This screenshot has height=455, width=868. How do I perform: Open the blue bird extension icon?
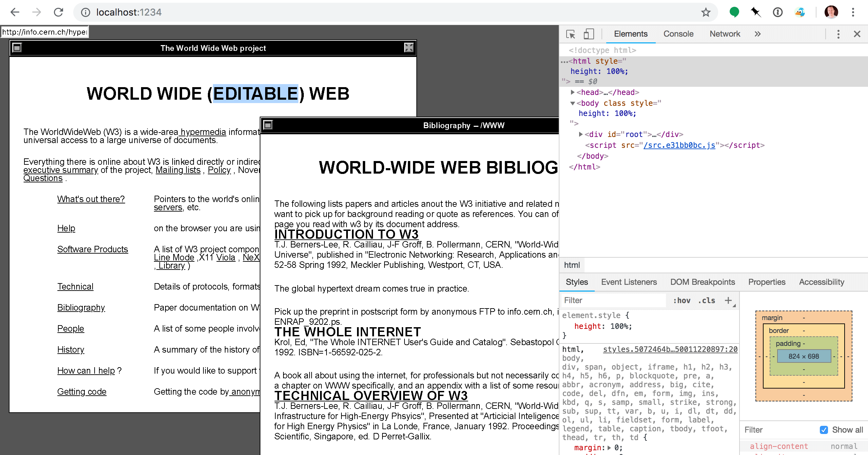(x=800, y=13)
